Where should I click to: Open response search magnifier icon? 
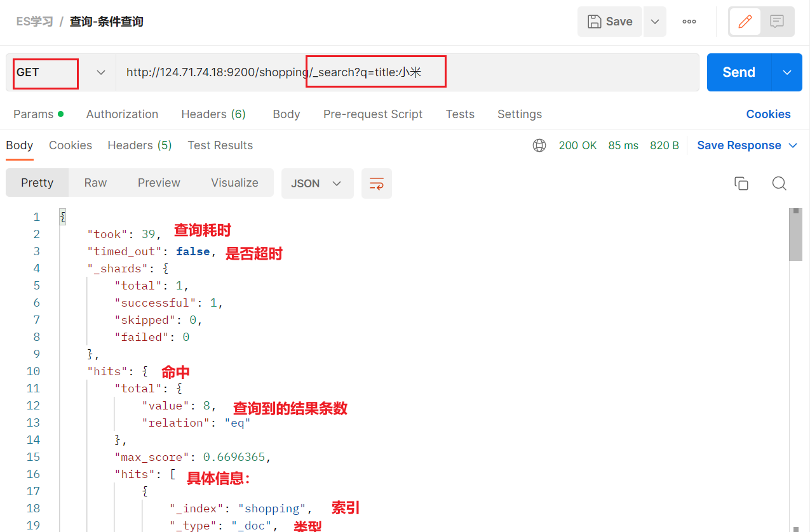click(x=780, y=183)
